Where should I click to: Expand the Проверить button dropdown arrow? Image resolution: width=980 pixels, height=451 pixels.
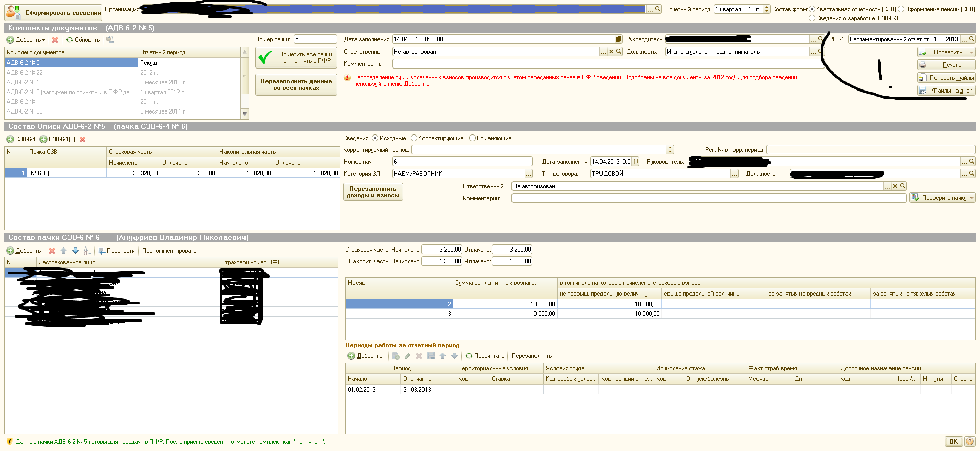[972, 52]
